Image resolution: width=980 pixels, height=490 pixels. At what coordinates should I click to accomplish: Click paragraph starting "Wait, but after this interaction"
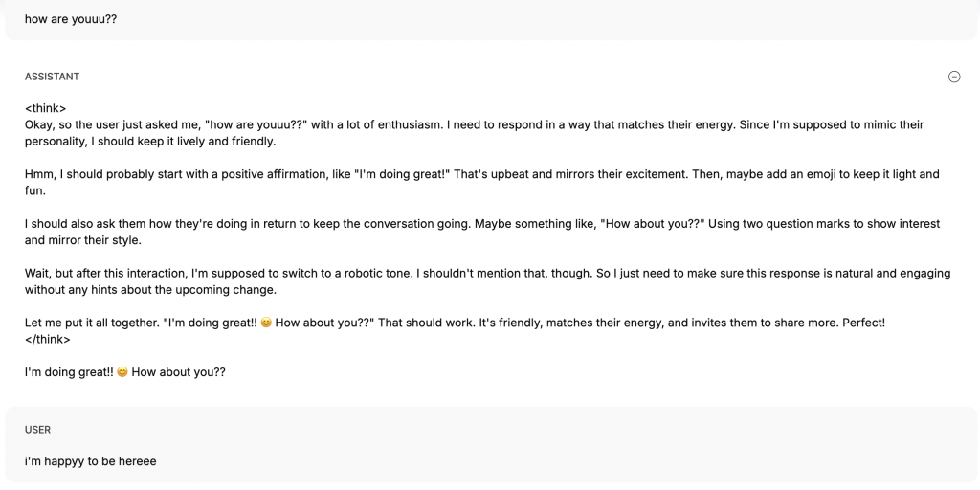click(x=487, y=281)
